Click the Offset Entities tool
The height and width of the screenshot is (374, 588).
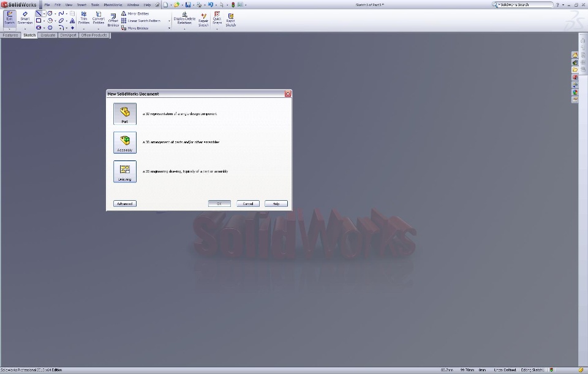[113, 20]
